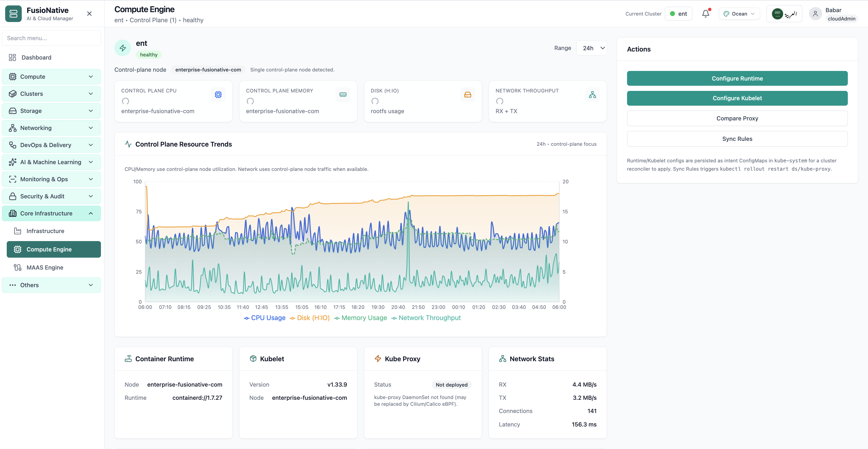Toggle Disk (H:IO) legend series
The width and height of the screenshot is (868, 449).
tap(310, 318)
